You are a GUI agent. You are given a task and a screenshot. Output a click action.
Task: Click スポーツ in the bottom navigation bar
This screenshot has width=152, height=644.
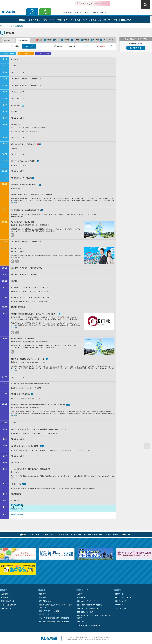(x=107, y=534)
